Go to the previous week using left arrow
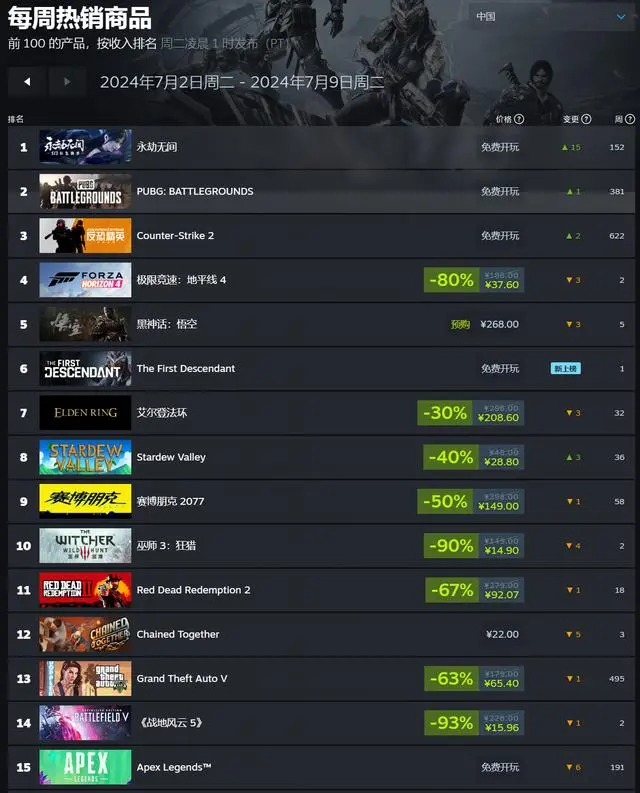This screenshot has width=640, height=793. pyautogui.click(x=27, y=81)
